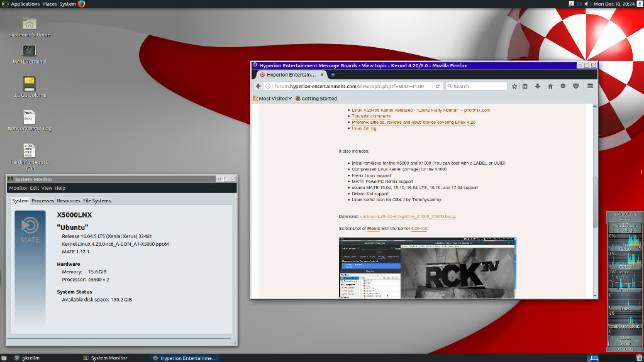Open the Applications menu

point(25,4)
